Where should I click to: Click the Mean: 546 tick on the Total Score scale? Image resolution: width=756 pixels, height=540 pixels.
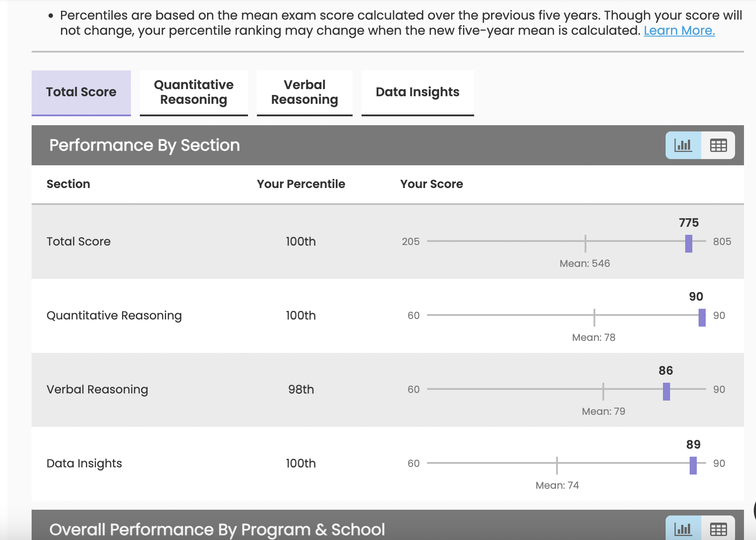585,243
